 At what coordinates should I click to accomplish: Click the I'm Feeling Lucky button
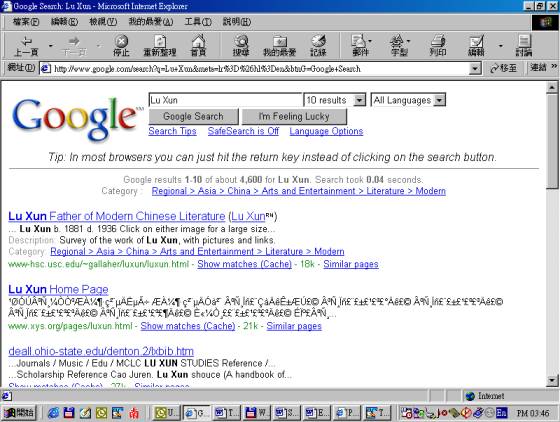pos(294,116)
